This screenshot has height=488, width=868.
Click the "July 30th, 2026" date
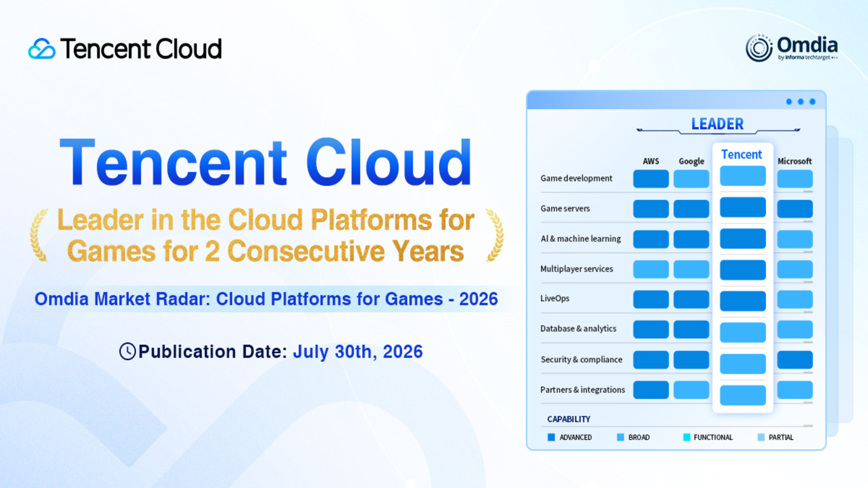pos(358,352)
